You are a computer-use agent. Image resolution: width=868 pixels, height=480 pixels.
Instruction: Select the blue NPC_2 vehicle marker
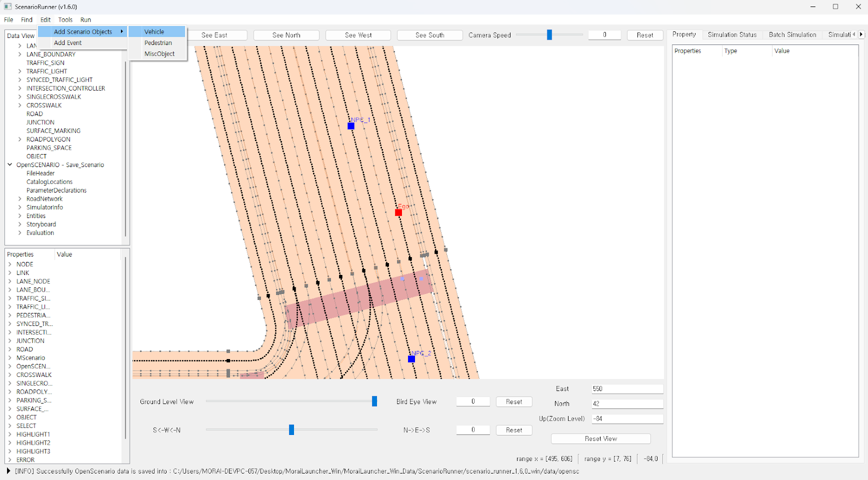(x=411, y=359)
